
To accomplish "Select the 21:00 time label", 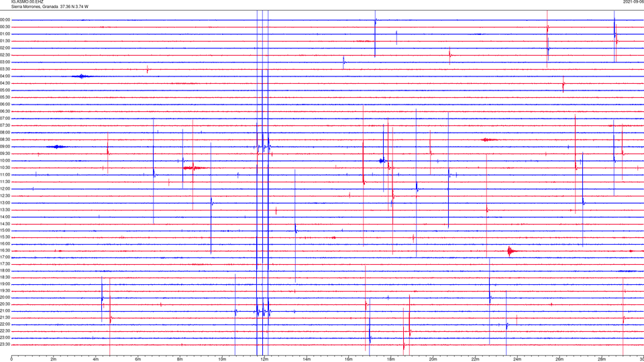I will (5, 311).
